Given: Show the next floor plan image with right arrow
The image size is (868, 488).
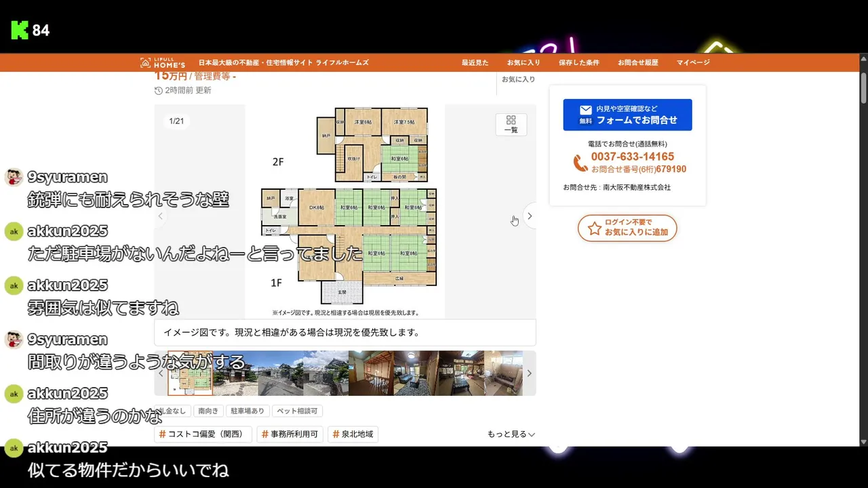Looking at the screenshot, I should [530, 216].
